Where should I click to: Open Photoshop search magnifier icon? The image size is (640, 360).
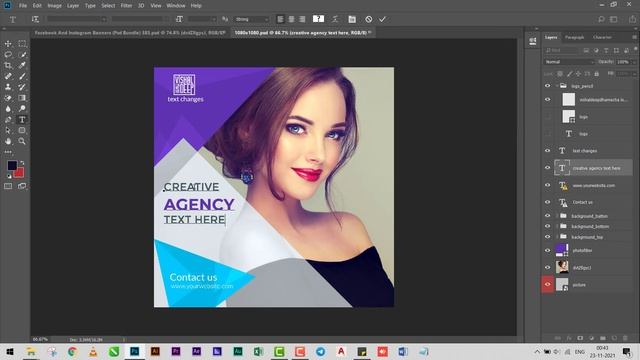click(x=601, y=19)
